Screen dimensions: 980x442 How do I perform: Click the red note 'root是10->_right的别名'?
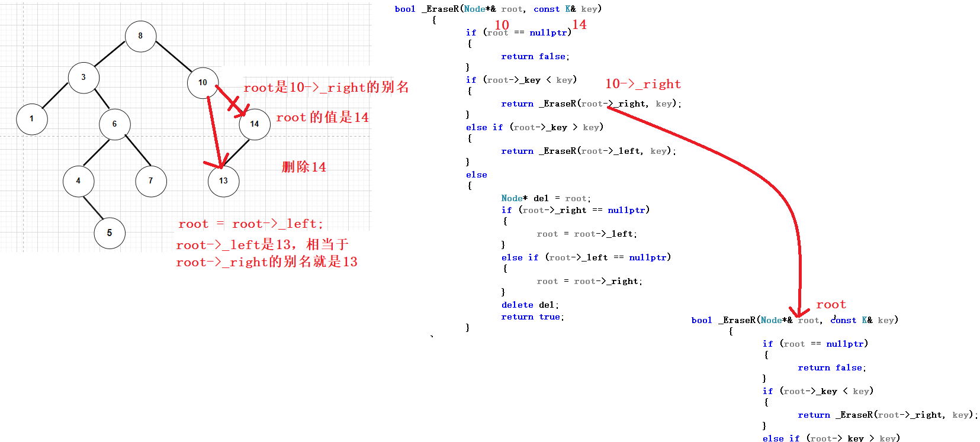coord(326,88)
